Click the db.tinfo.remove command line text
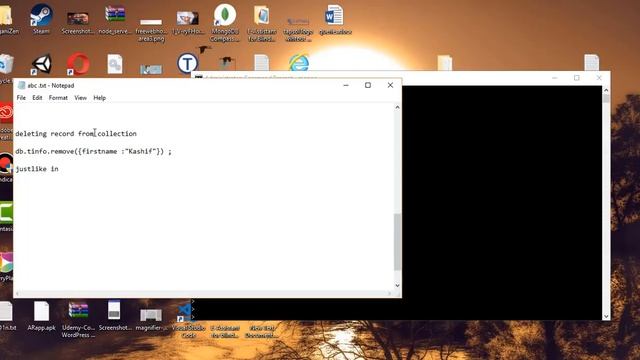640x360 pixels. click(x=93, y=151)
